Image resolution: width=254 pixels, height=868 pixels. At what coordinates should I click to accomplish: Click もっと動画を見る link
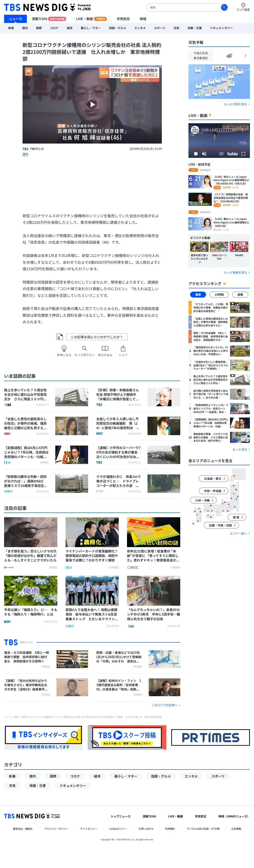[x=237, y=272]
